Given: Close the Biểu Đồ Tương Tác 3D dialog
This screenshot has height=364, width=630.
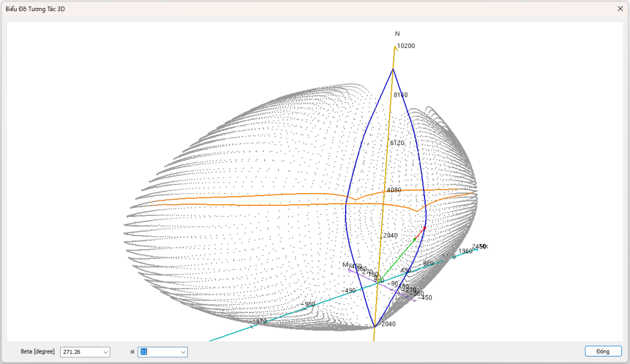Looking at the screenshot, I should click(620, 9).
